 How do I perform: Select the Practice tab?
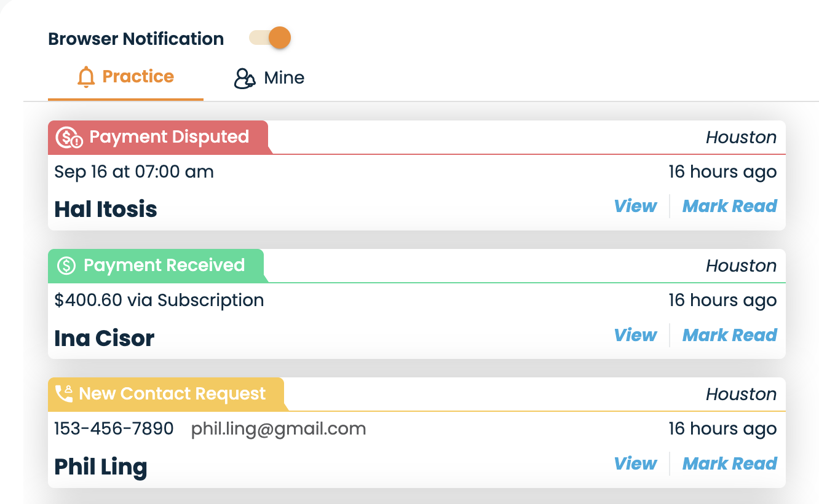pyautogui.click(x=125, y=77)
